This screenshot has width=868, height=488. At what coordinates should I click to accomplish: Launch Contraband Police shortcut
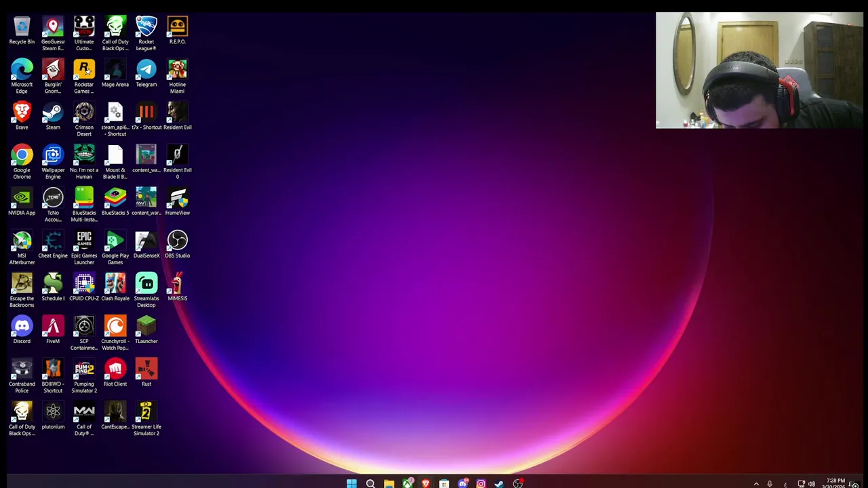coord(22,375)
